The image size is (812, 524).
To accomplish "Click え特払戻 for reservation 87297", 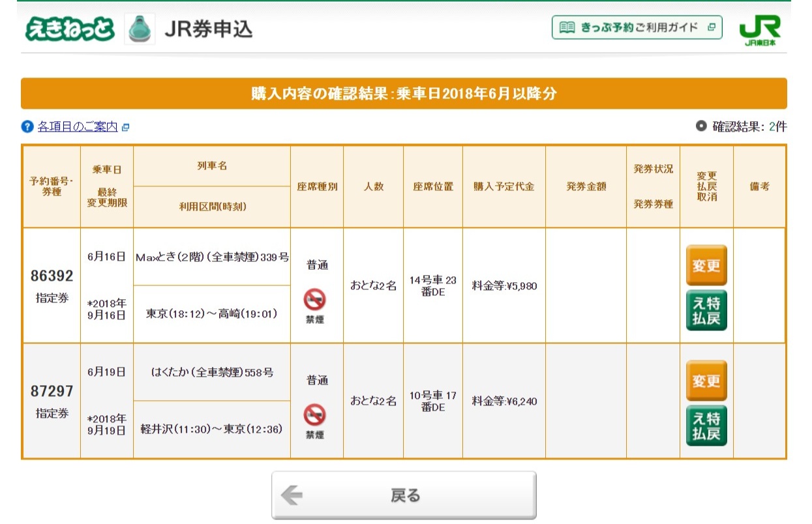I will [706, 426].
